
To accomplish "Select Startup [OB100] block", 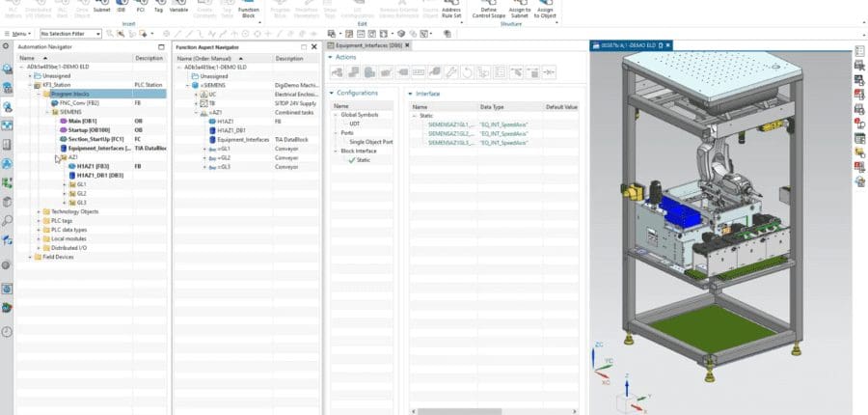I will pos(89,129).
